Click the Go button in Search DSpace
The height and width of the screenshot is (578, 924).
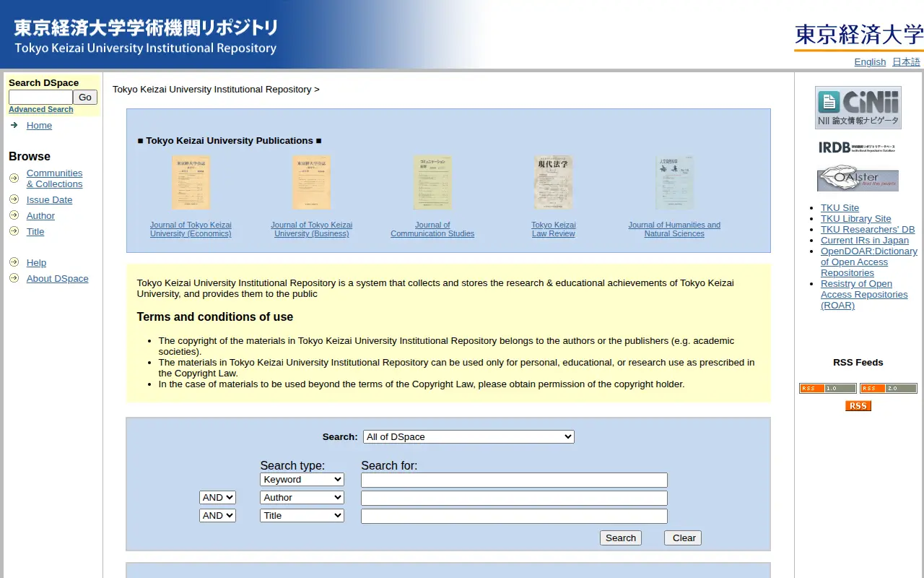coord(85,97)
